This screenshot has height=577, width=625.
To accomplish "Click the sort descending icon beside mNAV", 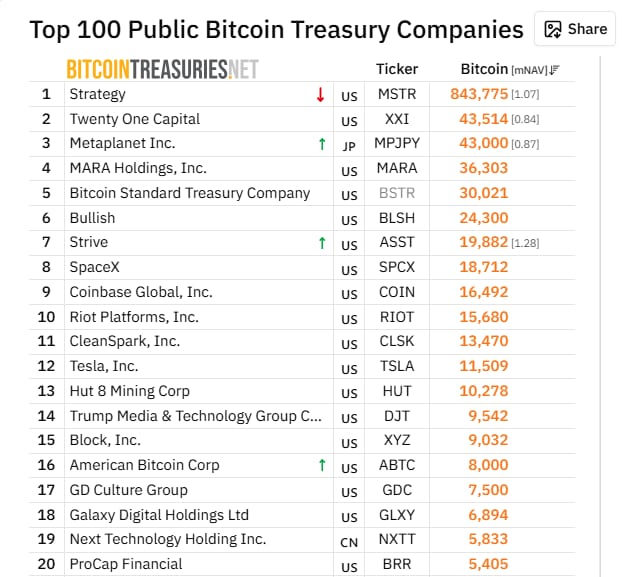I will [x=554, y=70].
